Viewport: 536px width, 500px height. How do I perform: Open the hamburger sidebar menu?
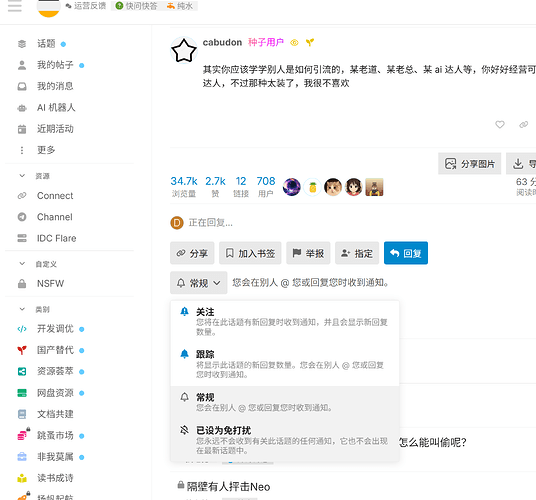pyautogui.click(x=15, y=6)
